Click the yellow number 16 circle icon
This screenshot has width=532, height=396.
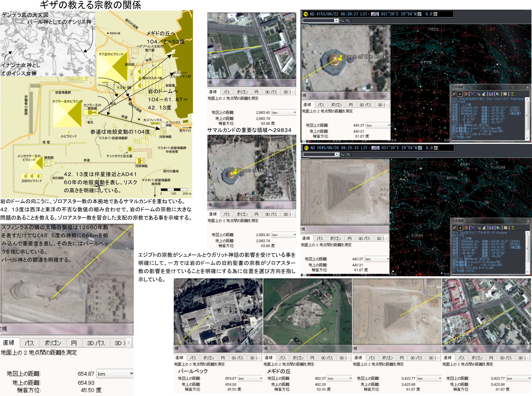click(306, 14)
